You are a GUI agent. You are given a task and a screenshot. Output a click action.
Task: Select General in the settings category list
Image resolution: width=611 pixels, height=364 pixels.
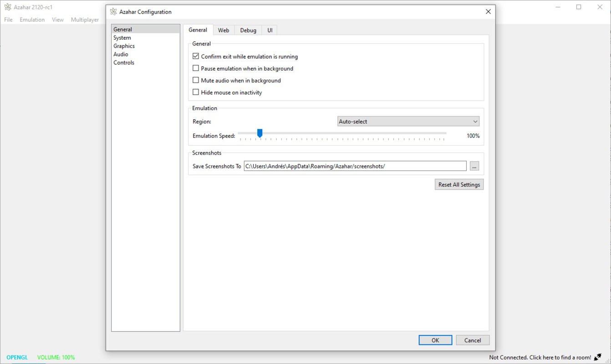pos(146,30)
